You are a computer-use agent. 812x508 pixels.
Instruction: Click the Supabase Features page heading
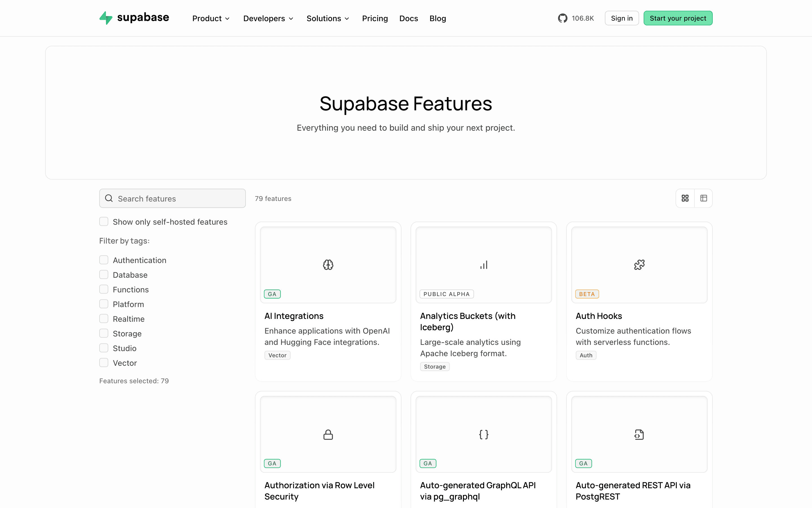pos(406,104)
